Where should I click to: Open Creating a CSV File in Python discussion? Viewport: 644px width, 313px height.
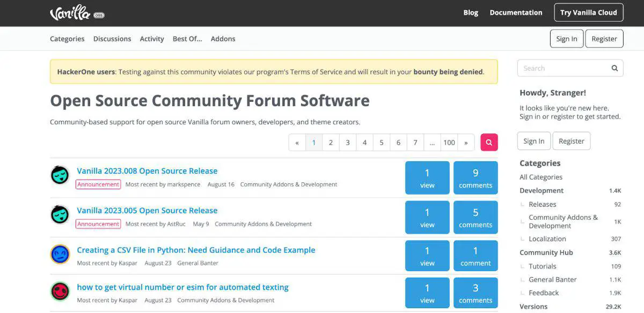pos(196,250)
